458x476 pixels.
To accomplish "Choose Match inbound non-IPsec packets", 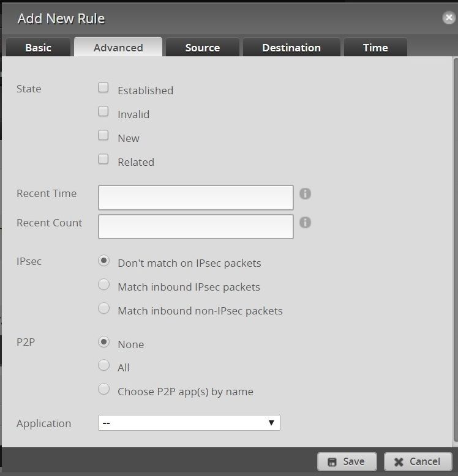I will [x=104, y=308].
